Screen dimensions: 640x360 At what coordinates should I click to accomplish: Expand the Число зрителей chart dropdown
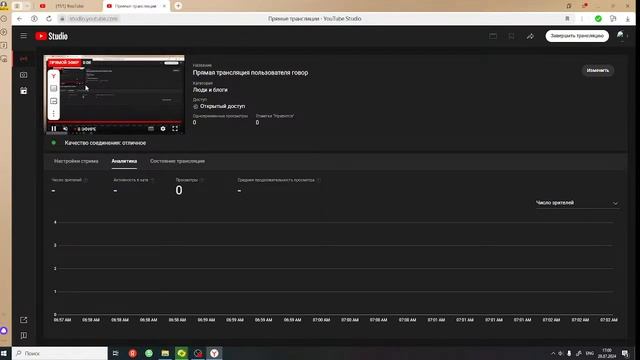(x=577, y=203)
